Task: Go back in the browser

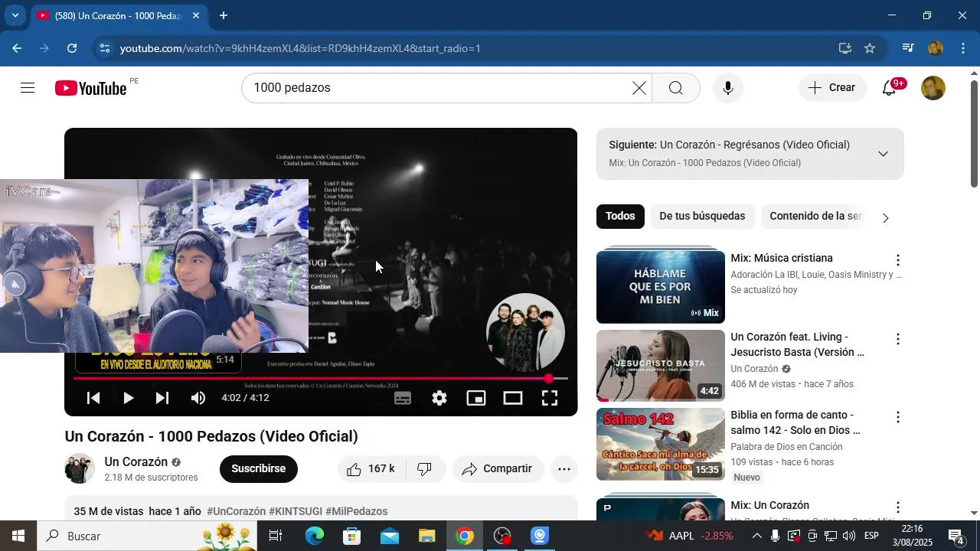Action: [17, 48]
